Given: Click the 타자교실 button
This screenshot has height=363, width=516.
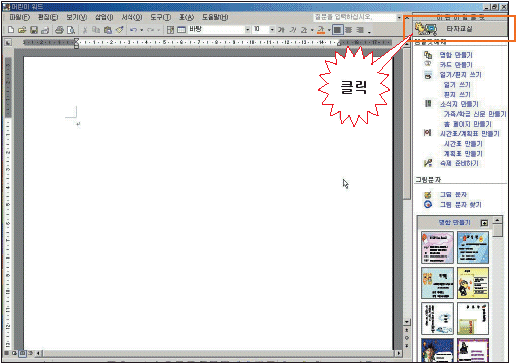Looking at the screenshot, I should pyautogui.click(x=460, y=29).
